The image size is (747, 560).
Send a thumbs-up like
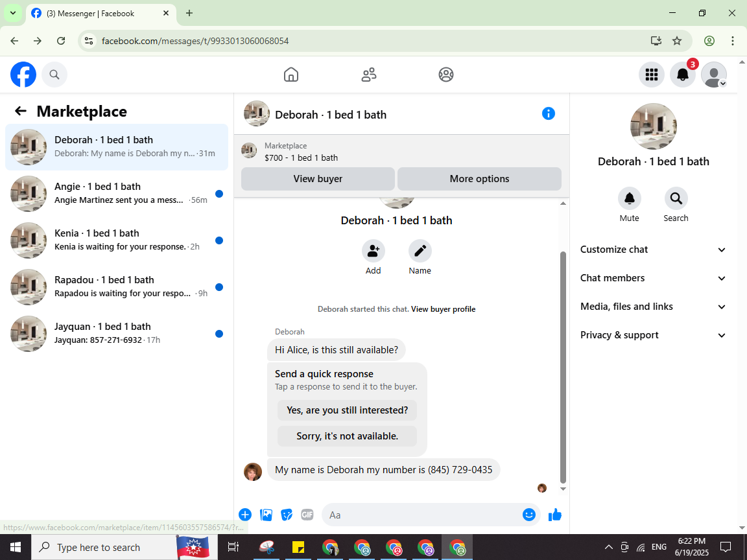(x=555, y=515)
